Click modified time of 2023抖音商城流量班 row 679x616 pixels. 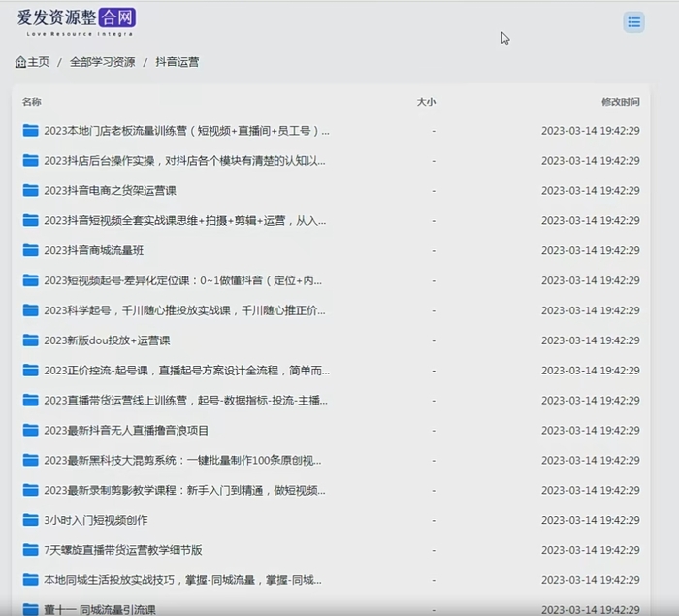click(x=591, y=251)
